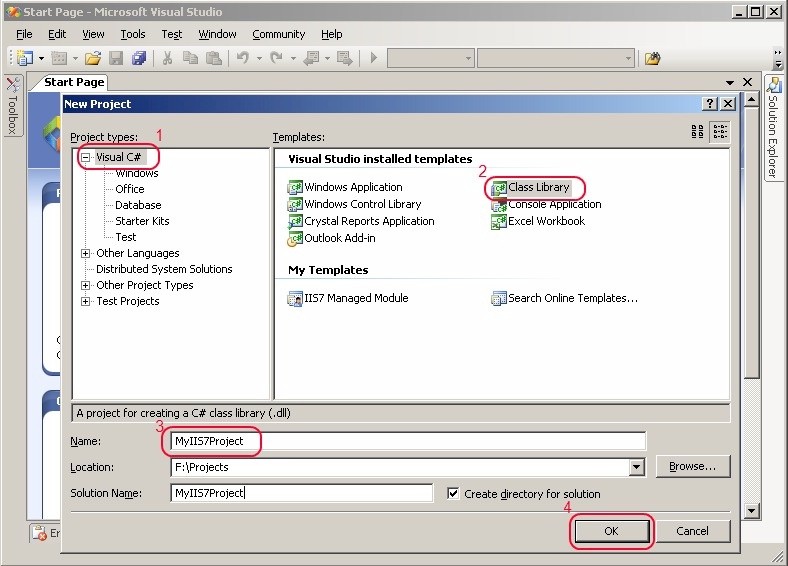Expand the Other Project Types node
The width and height of the screenshot is (788, 566).
tap(85, 286)
